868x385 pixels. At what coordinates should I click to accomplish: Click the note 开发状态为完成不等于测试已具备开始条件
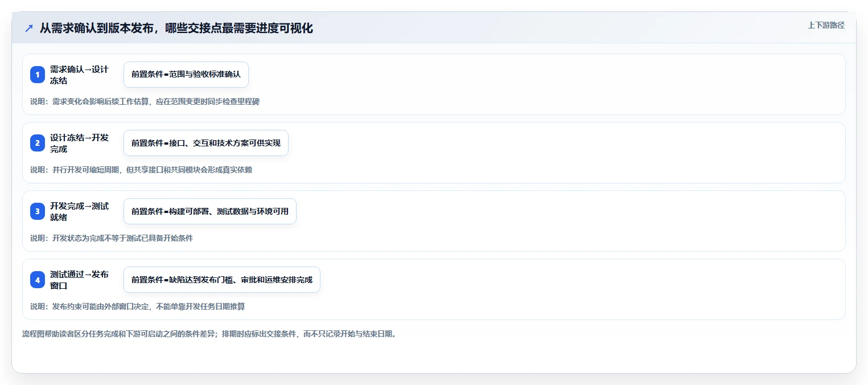click(x=112, y=238)
